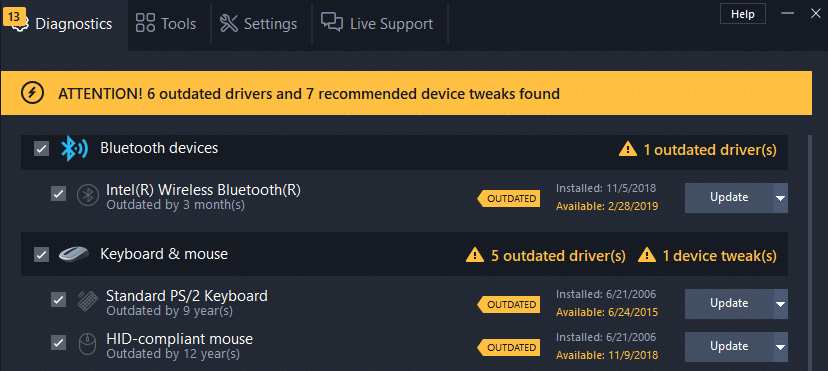Update the Intel Wireless Bluetooth driver

(x=729, y=198)
